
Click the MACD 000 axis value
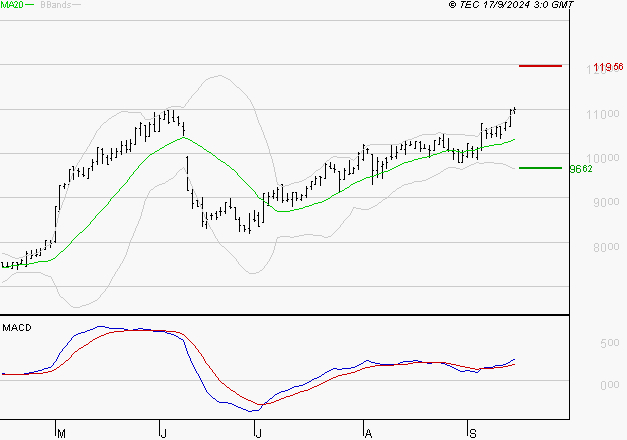(610, 385)
